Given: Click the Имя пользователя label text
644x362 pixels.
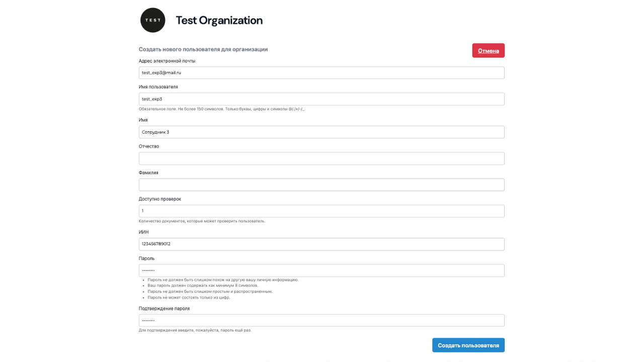Looking at the screenshot, I should point(158,87).
